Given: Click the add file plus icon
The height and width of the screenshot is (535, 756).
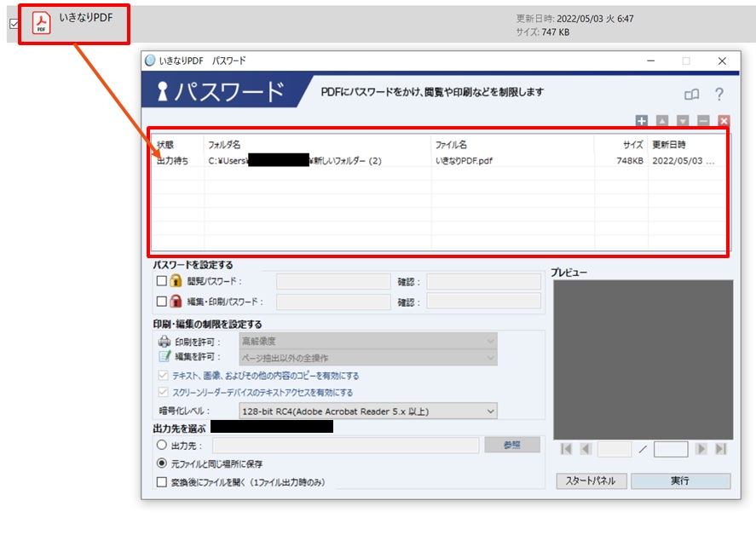Looking at the screenshot, I should pos(641,120).
